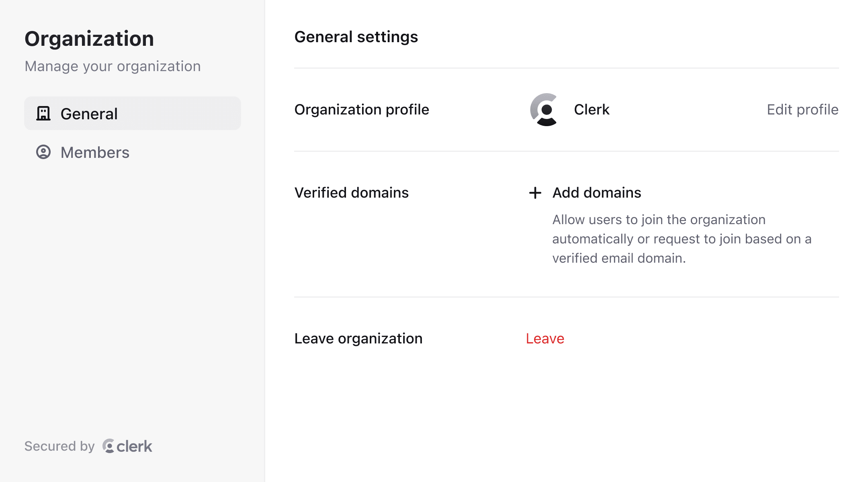Click the small clerk icon near Secured by
Screen dimensions: 868x482
tap(108, 446)
